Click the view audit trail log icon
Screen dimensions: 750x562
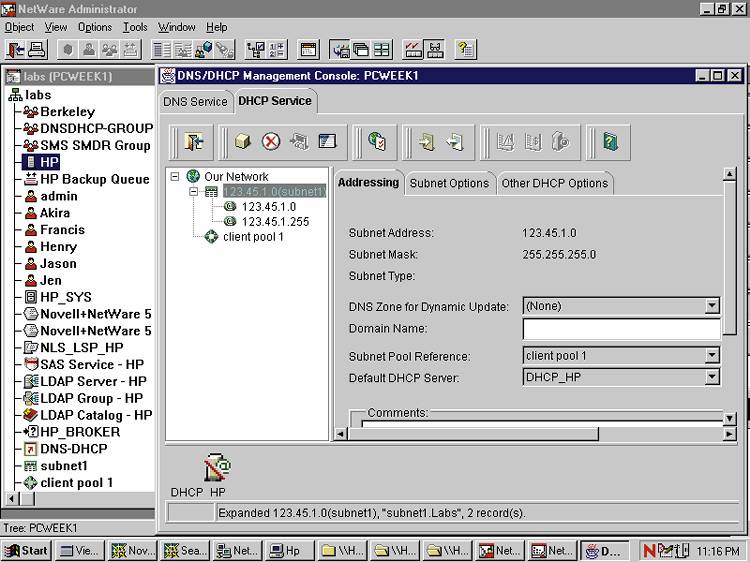tap(533, 142)
